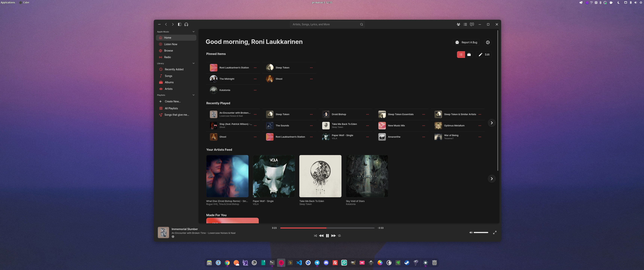The width and height of the screenshot is (644, 270).
Task: Go back with the left arrow
Action: coord(166,24)
